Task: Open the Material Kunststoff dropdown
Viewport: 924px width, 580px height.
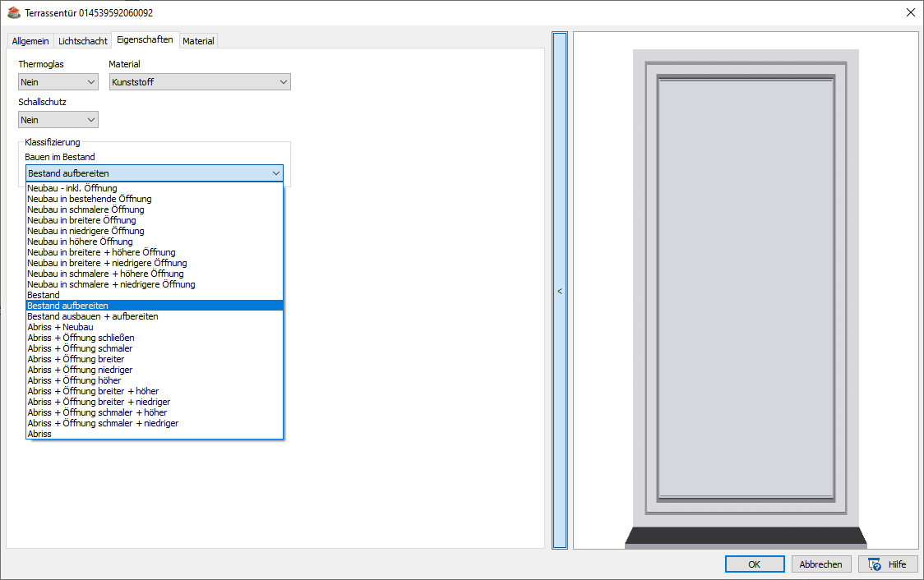Action: coord(200,82)
